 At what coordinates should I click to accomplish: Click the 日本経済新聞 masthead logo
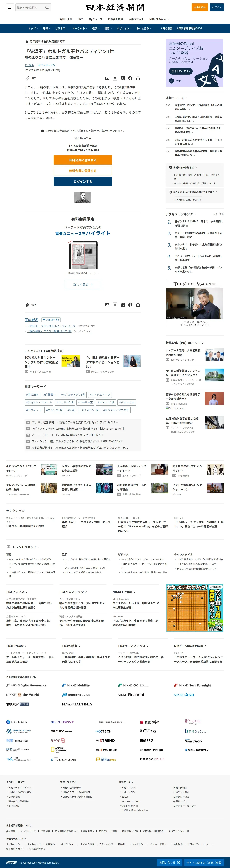click(x=115, y=7)
